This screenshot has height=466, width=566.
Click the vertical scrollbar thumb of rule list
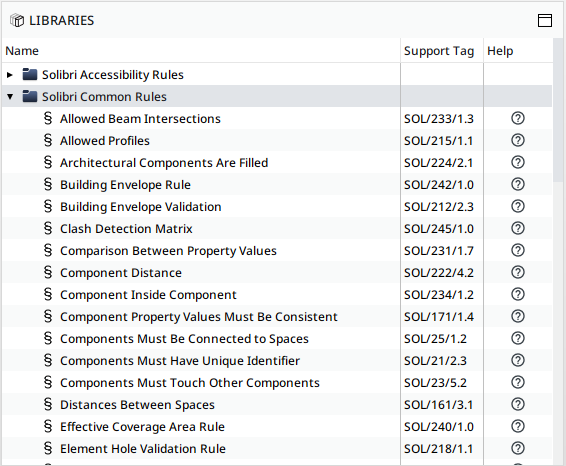558,110
